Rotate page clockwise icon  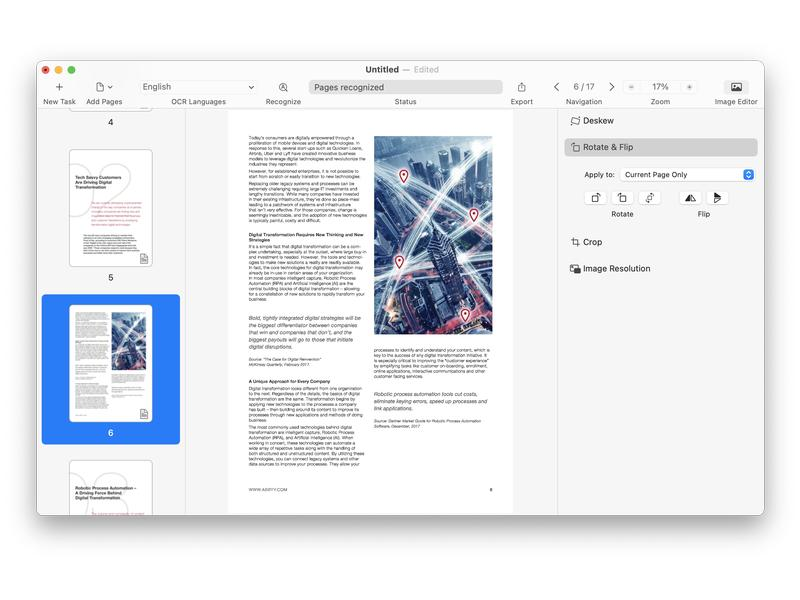[595, 198]
